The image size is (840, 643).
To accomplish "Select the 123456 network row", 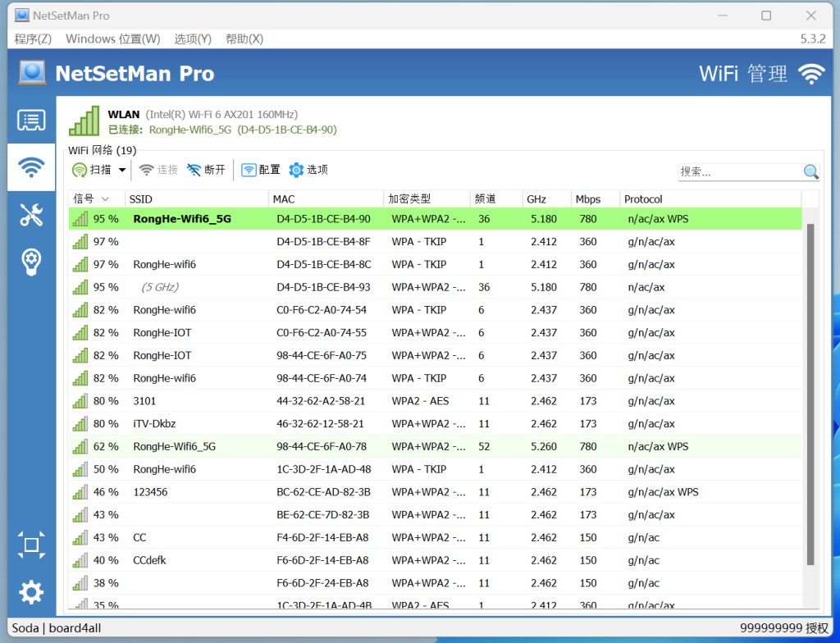I will (435, 492).
